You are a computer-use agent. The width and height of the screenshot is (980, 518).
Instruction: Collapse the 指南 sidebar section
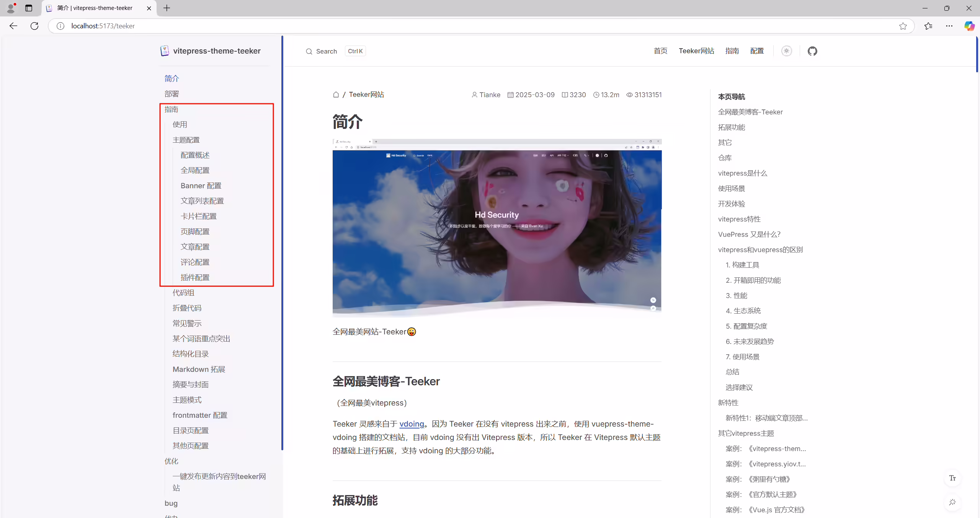[171, 109]
